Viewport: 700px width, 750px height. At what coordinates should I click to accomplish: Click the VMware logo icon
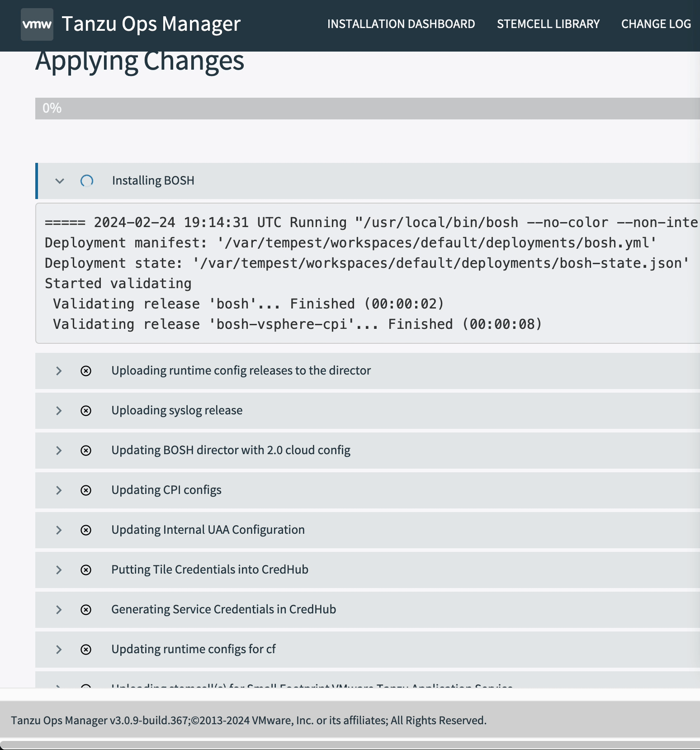[x=37, y=24]
